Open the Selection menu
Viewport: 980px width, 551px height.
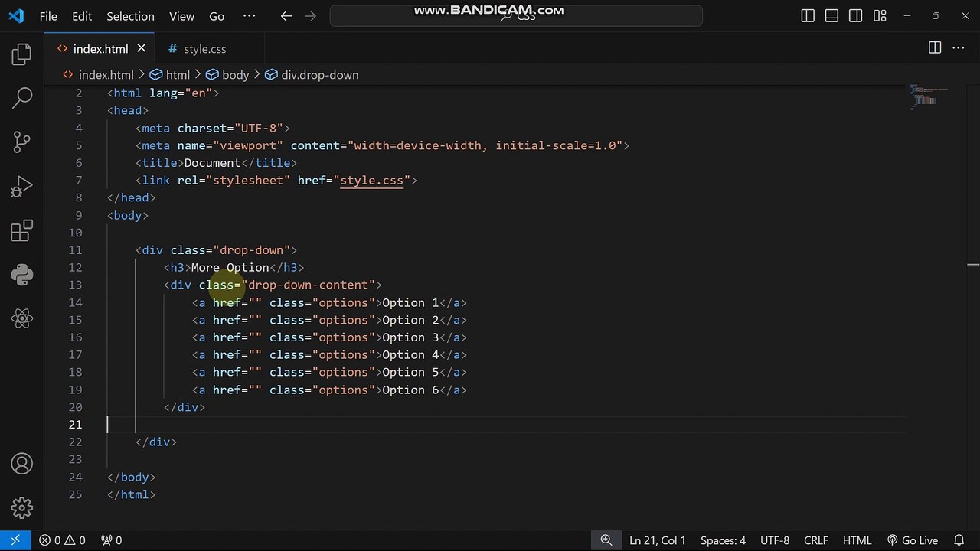130,16
